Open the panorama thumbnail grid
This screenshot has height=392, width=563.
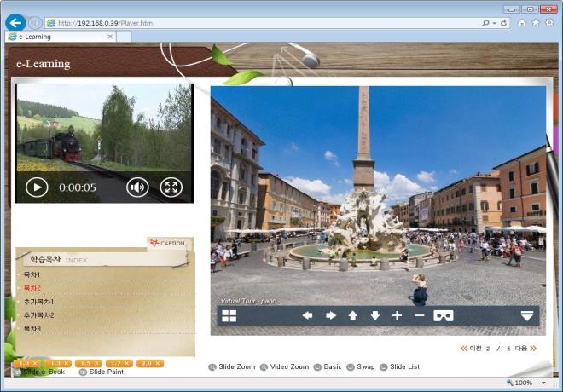tap(229, 316)
